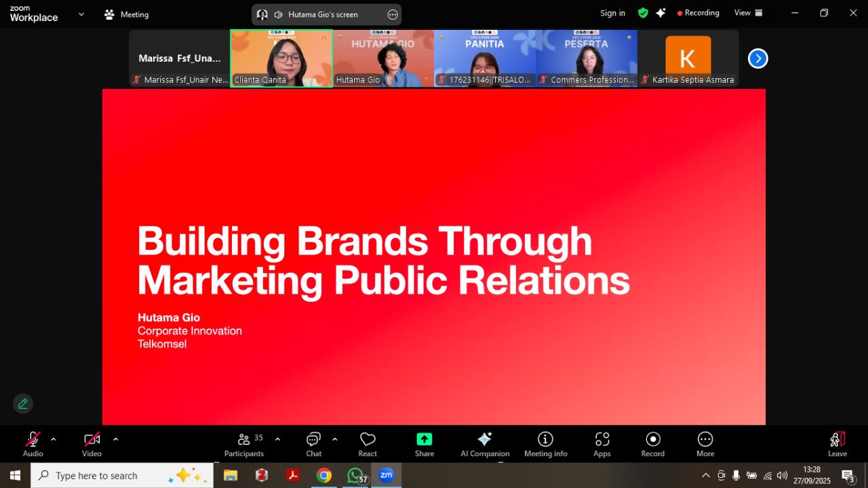The height and width of the screenshot is (488, 868).
Task: Select Kartika Septia Asmara thumbnail
Action: (x=688, y=58)
